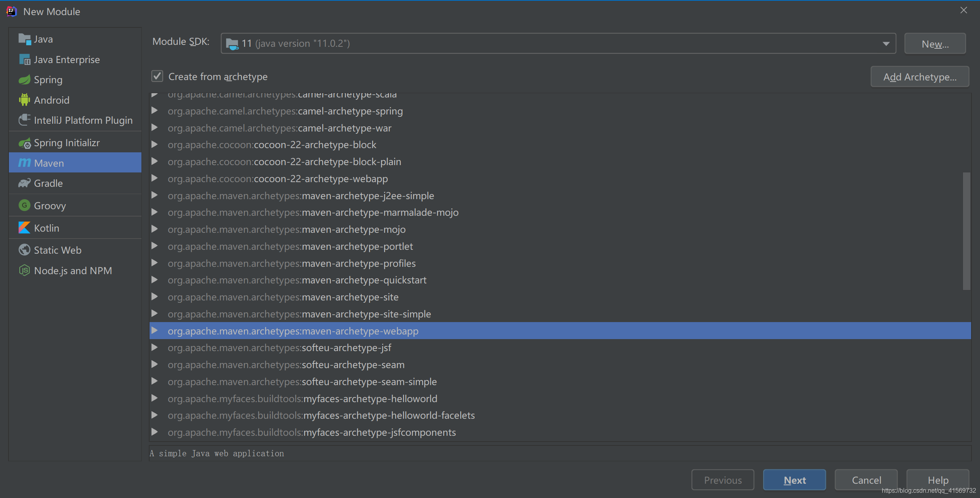Image resolution: width=980 pixels, height=498 pixels.
Task: Click the Java Enterprise icon
Action: click(x=24, y=60)
